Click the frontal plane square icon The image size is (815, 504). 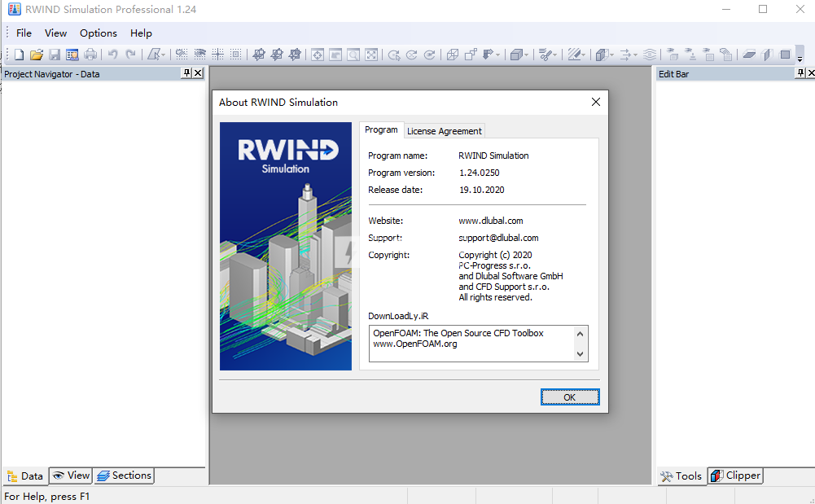(786, 55)
